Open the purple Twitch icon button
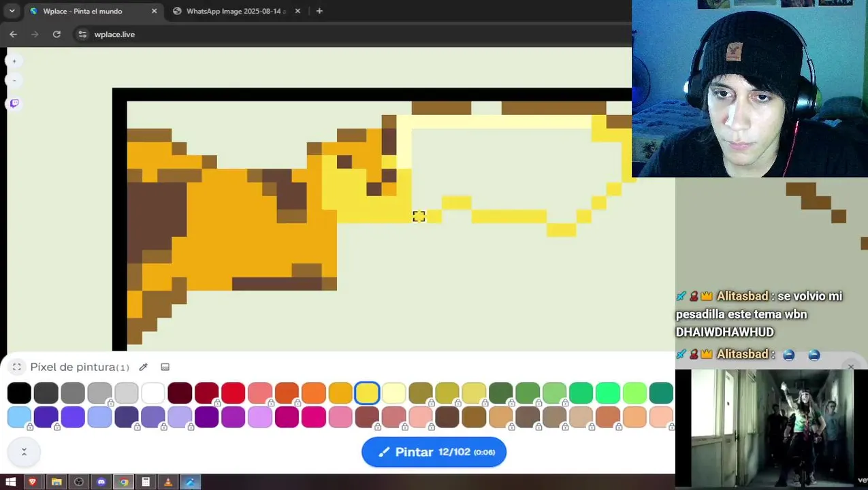The height and width of the screenshot is (490, 868). click(x=14, y=103)
